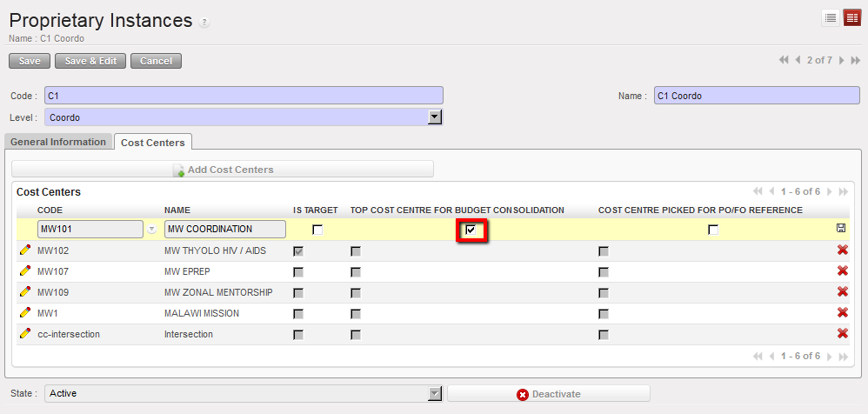The width and height of the screenshot is (868, 414).
Task: Switch to form view icon
Action: coord(851,18)
